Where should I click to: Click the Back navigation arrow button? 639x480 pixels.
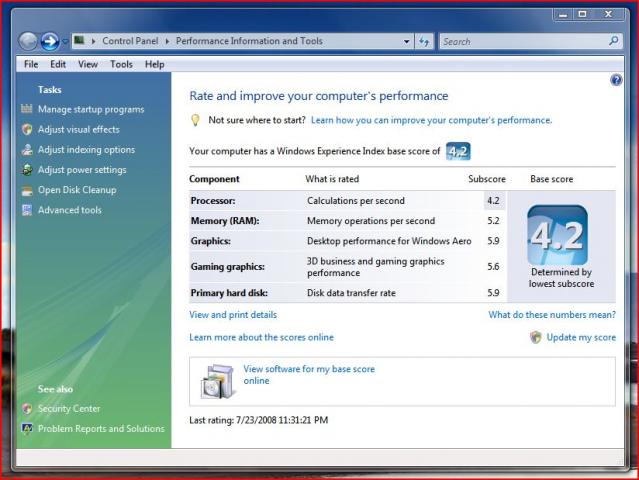28,41
